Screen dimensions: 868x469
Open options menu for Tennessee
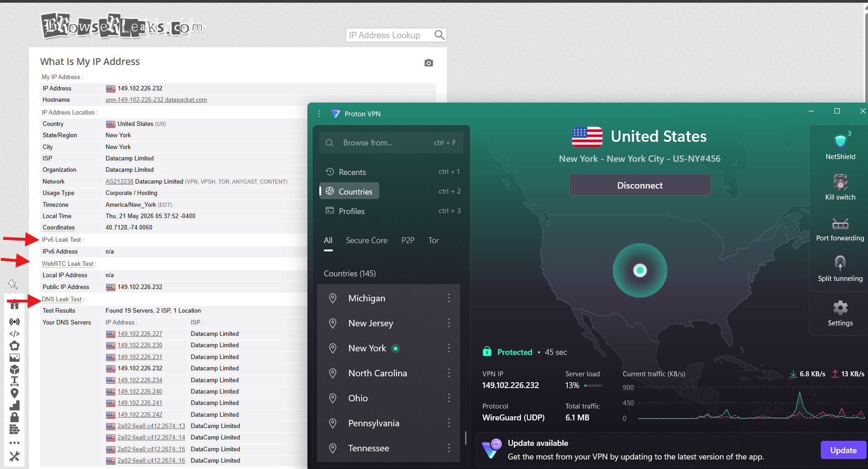coord(449,448)
